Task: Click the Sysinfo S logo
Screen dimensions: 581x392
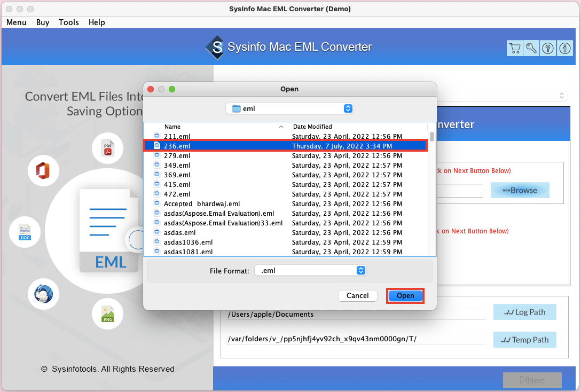Action: [215, 47]
